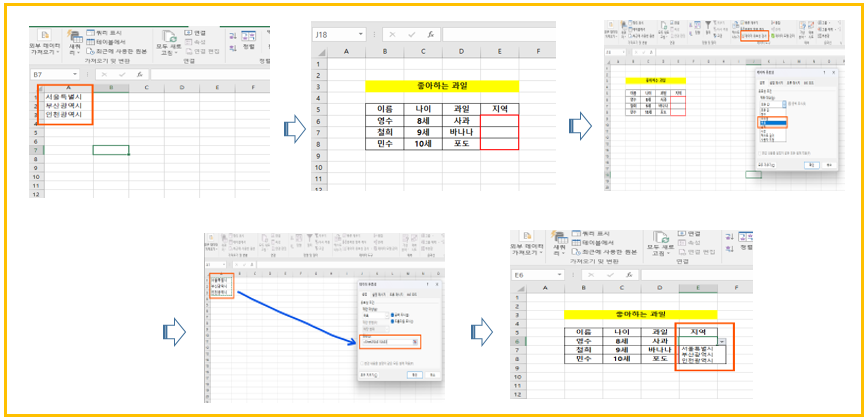865x419 pixels.
Task: Expand the B7 name box dropdown
Action: [x=75, y=74]
